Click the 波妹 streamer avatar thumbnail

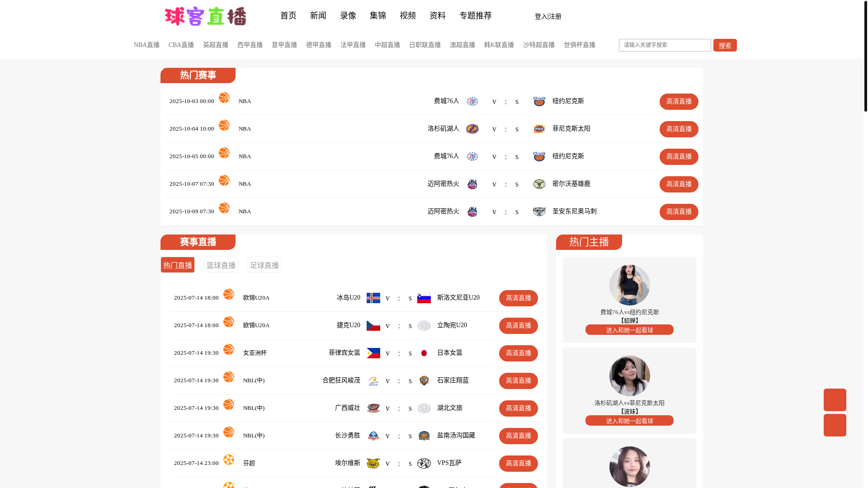[x=630, y=376]
